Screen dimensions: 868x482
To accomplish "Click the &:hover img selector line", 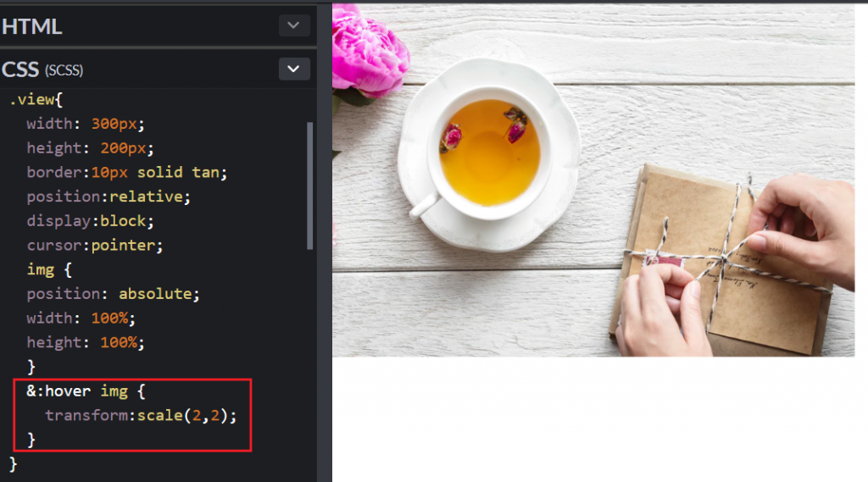I will point(86,391).
